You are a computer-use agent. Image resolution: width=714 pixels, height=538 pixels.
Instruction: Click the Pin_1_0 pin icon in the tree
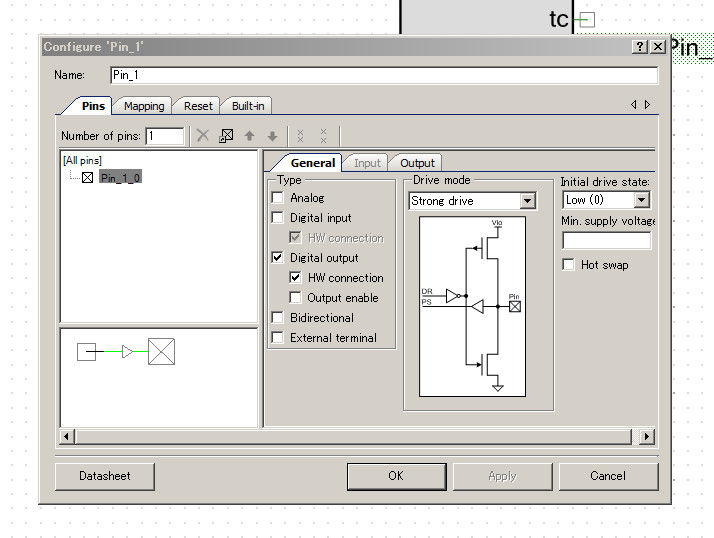tap(87, 177)
